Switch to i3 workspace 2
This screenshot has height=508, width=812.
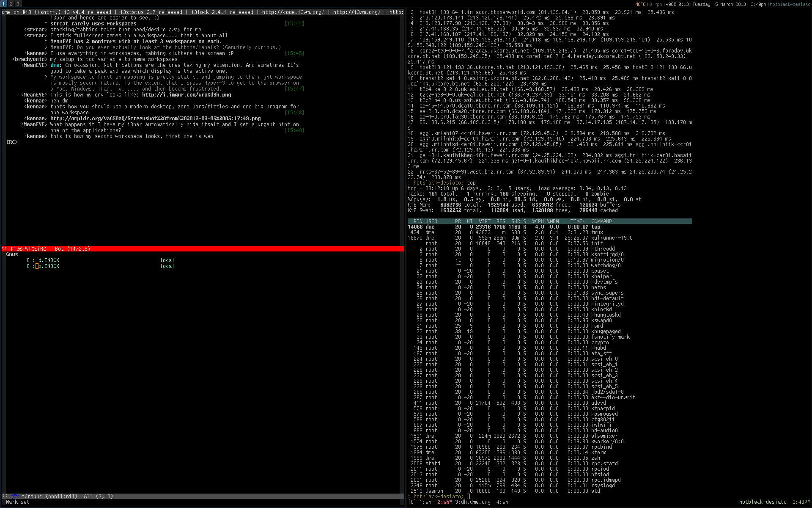click(11, 4)
